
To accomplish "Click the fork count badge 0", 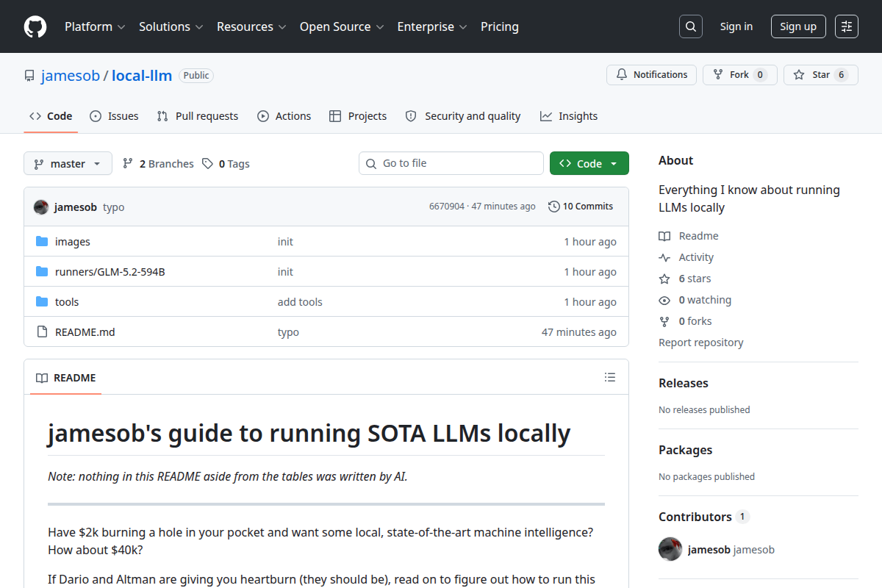I will pos(761,75).
